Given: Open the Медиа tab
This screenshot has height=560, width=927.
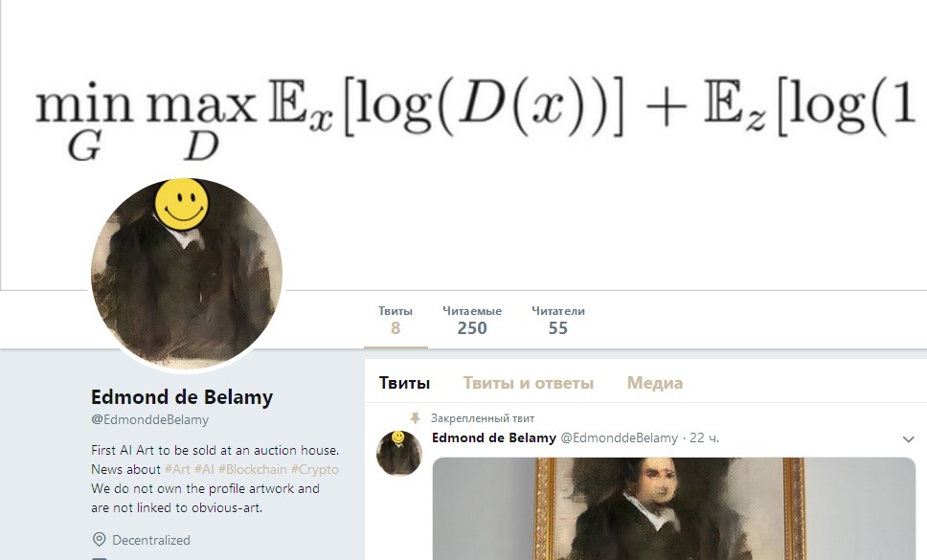Looking at the screenshot, I should [x=654, y=383].
